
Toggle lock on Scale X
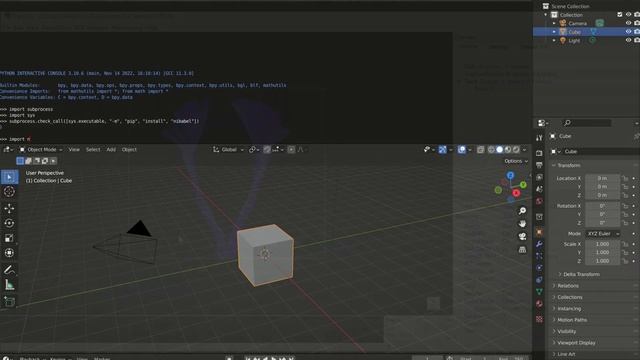pyautogui.click(x=625, y=244)
